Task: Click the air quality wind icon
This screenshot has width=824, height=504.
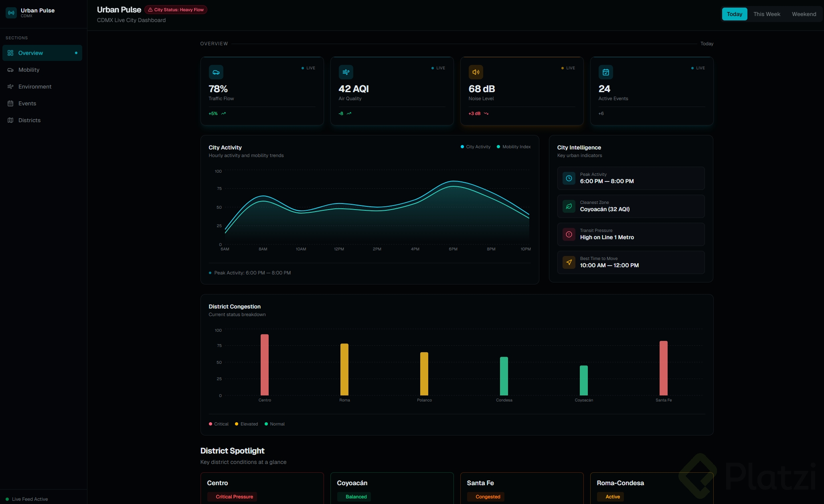Action: coord(346,72)
